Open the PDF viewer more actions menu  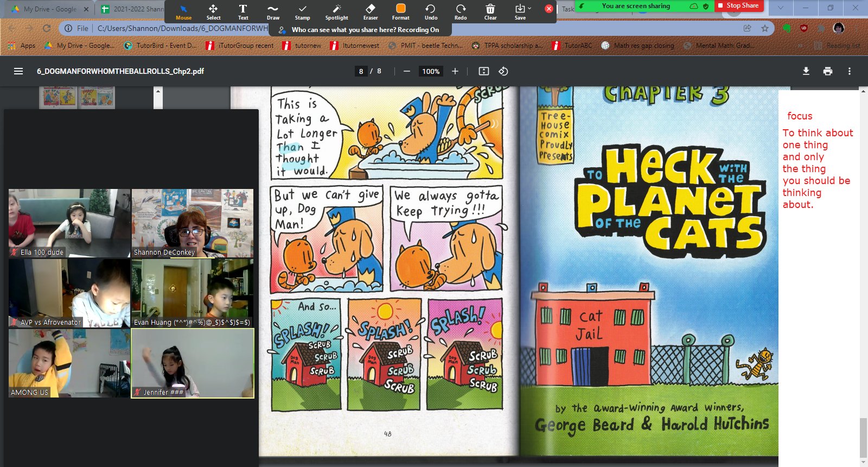[x=850, y=71]
